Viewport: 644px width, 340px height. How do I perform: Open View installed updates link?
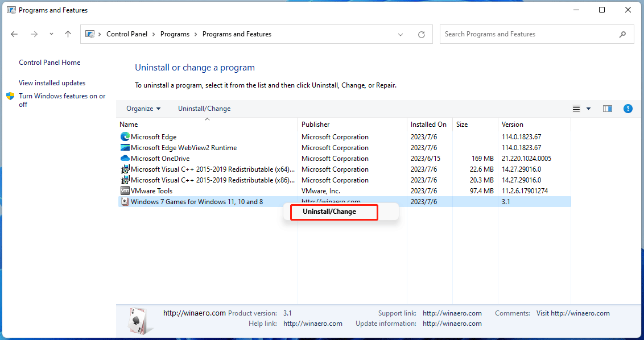point(52,83)
